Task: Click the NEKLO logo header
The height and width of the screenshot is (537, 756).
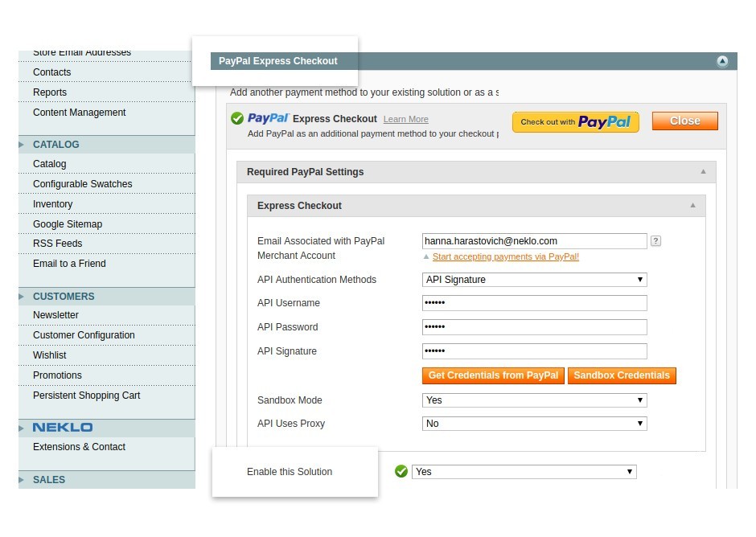Action: coord(63,428)
